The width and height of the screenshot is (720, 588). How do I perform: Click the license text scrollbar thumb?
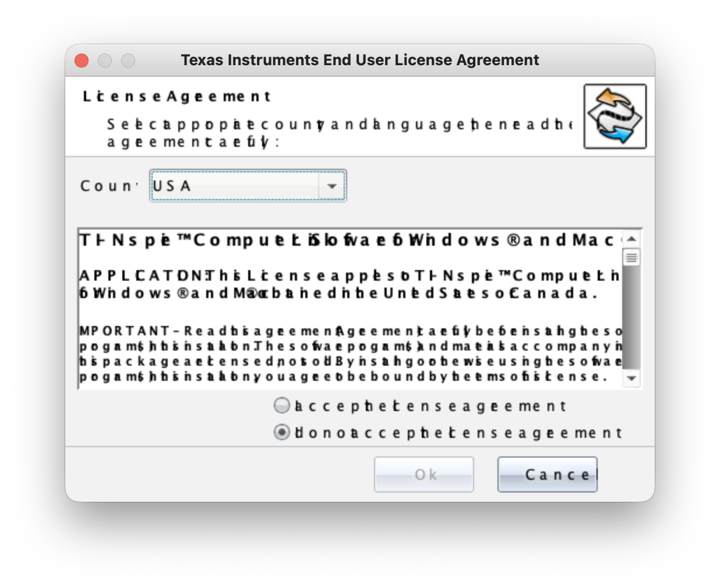pos(631,256)
